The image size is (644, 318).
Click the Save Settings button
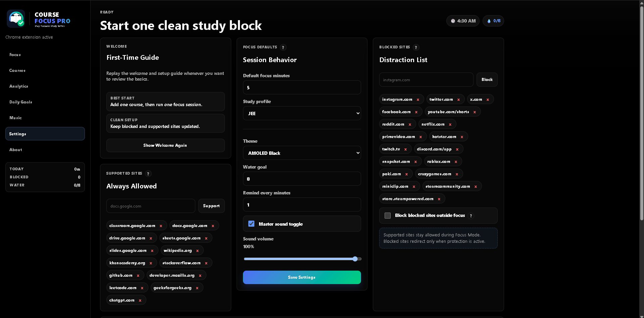tap(302, 277)
